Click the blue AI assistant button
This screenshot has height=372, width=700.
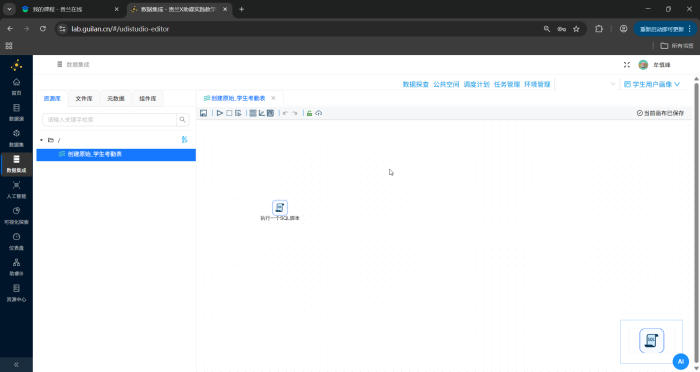(680, 362)
